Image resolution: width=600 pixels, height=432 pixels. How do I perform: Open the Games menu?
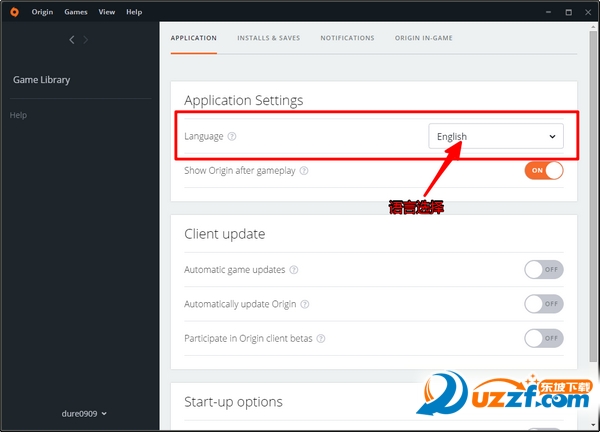(76, 12)
